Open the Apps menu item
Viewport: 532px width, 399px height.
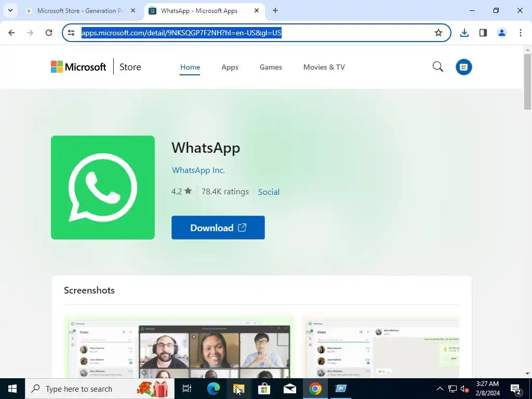click(x=230, y=67)
